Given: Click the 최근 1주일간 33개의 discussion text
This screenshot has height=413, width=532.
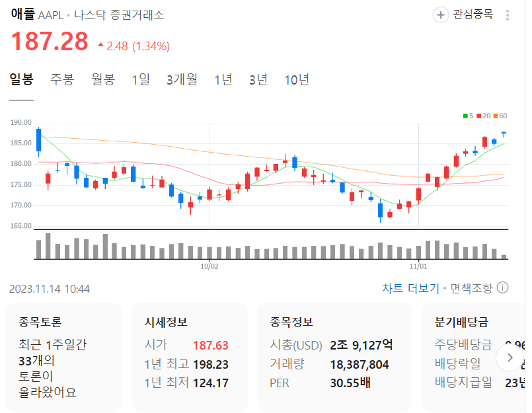Looking at the screenshot, I should [53, 352].
